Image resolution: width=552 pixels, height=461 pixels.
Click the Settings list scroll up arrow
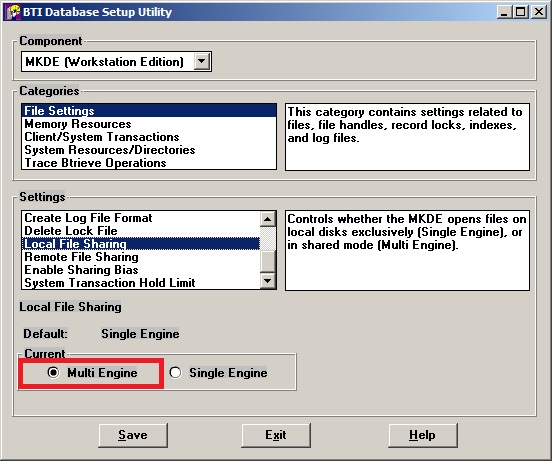click(268, 219)
